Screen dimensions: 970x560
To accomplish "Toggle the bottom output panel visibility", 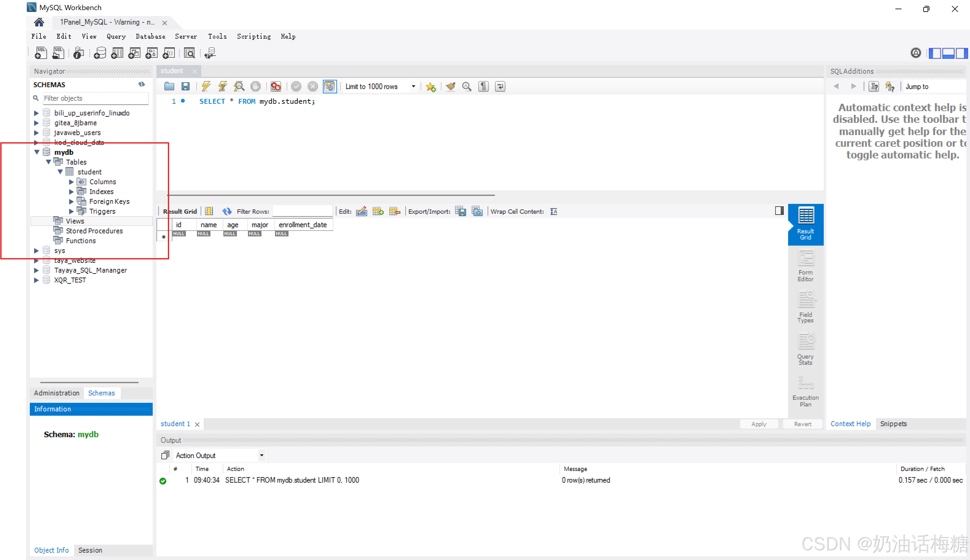I will (948, 53).
